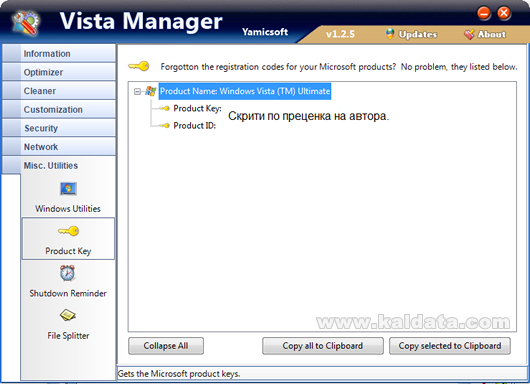
Task: Open the Information section
Action: click(59, 53)
